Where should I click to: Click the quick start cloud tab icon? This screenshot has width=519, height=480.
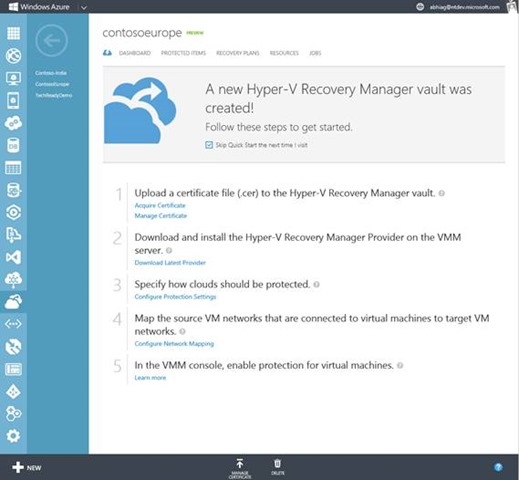click(107, 53)
